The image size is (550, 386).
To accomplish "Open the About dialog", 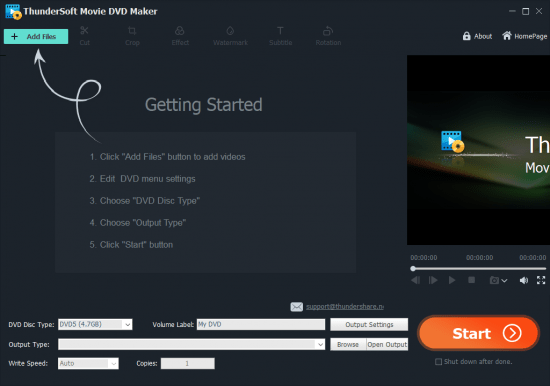I will pyautogui.click(x=477, y=36).
